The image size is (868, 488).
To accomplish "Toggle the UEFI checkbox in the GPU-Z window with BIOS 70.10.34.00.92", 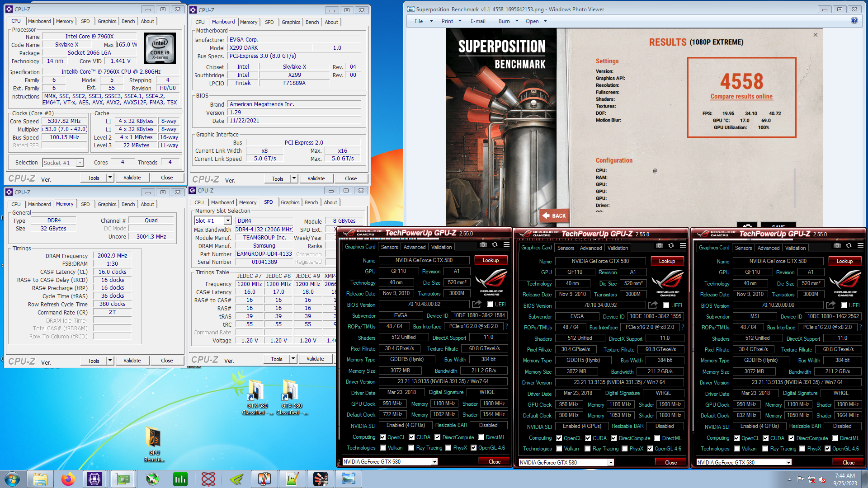I will (x=666, y=305).
